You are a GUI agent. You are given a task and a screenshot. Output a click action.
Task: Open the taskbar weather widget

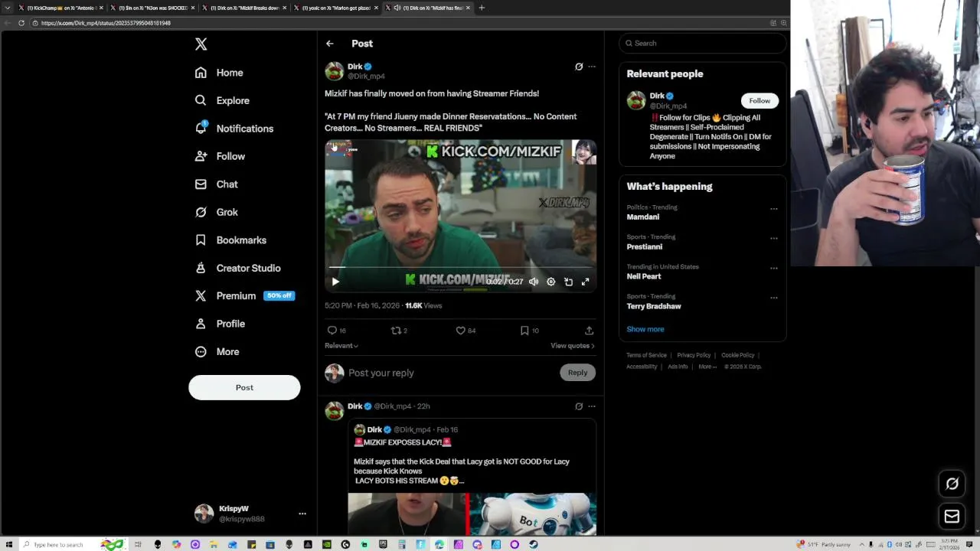point(825,545)
